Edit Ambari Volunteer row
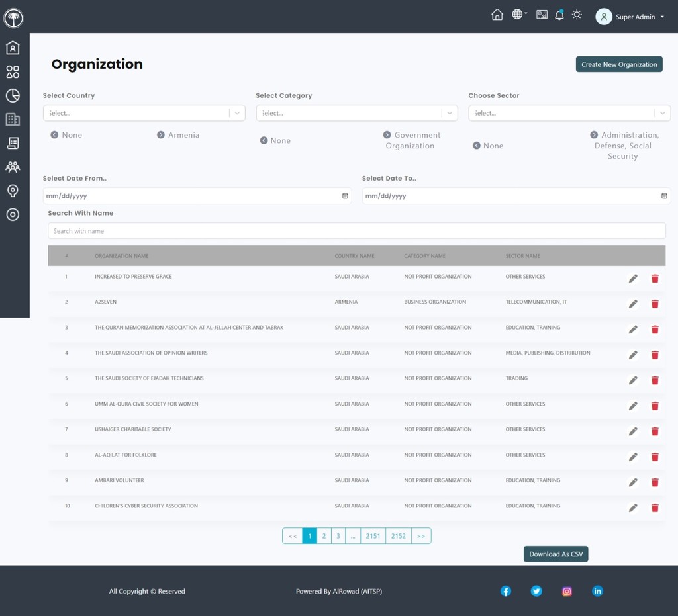 click(x=633, y=482)
